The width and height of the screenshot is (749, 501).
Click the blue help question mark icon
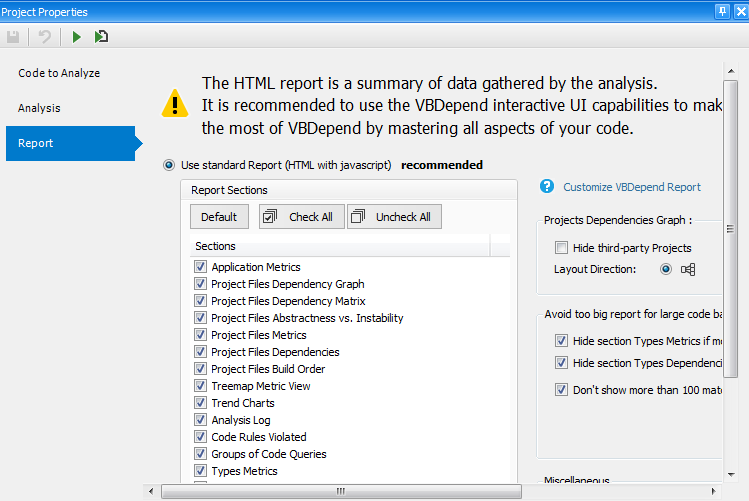click(547, 187)
